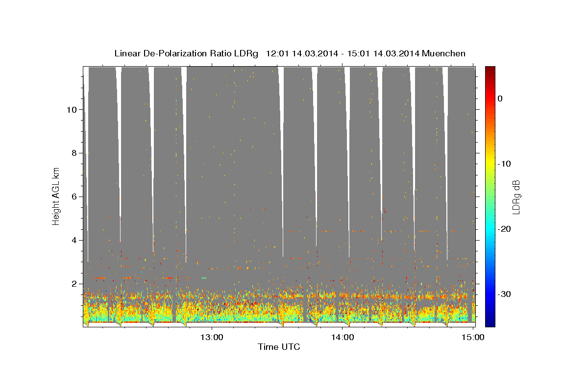588x392 pixels.
Task: Click the colorbar -20 tick label
Action: (x=504, y=229)
